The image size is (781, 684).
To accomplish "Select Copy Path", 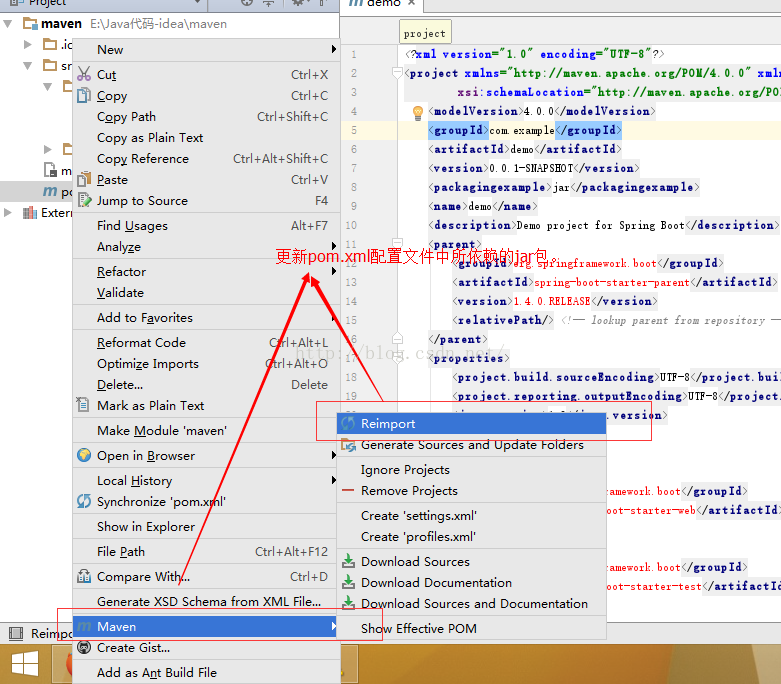I will pos(206,117).
